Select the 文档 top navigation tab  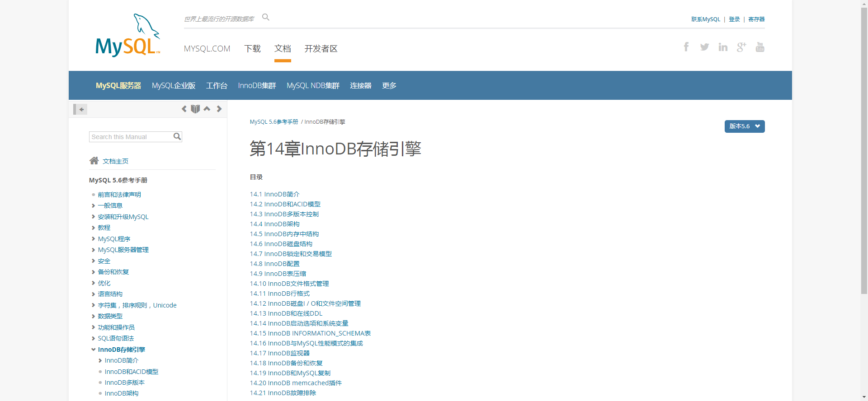click(x=283, y=48)
